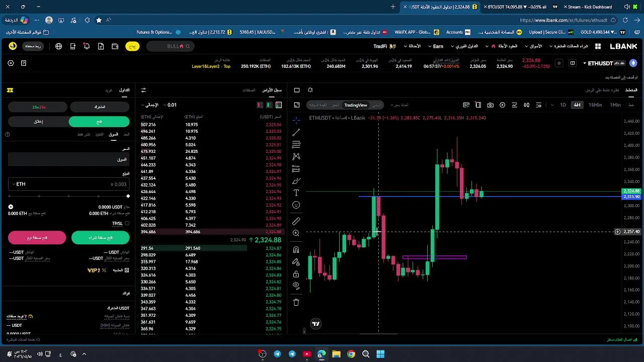Open the last price type dropdown
644x362 pixels.
(x=398, y=105)
